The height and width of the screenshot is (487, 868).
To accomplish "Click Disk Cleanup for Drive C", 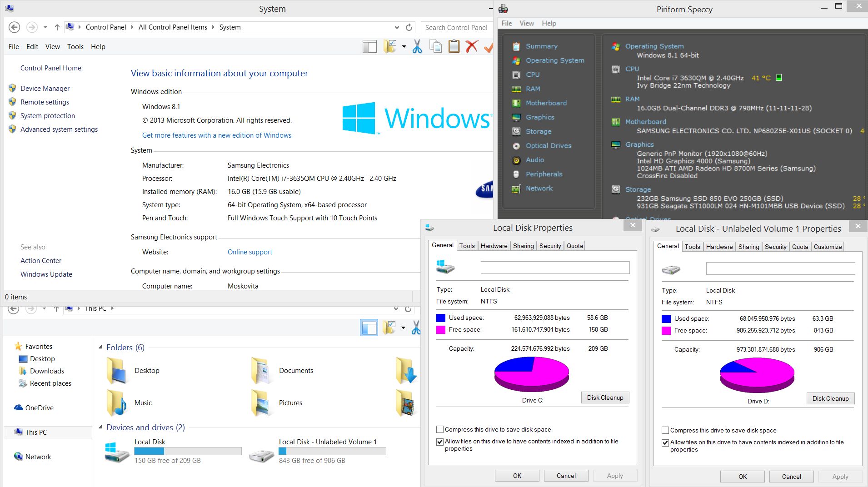I will (x=605, y=398).
